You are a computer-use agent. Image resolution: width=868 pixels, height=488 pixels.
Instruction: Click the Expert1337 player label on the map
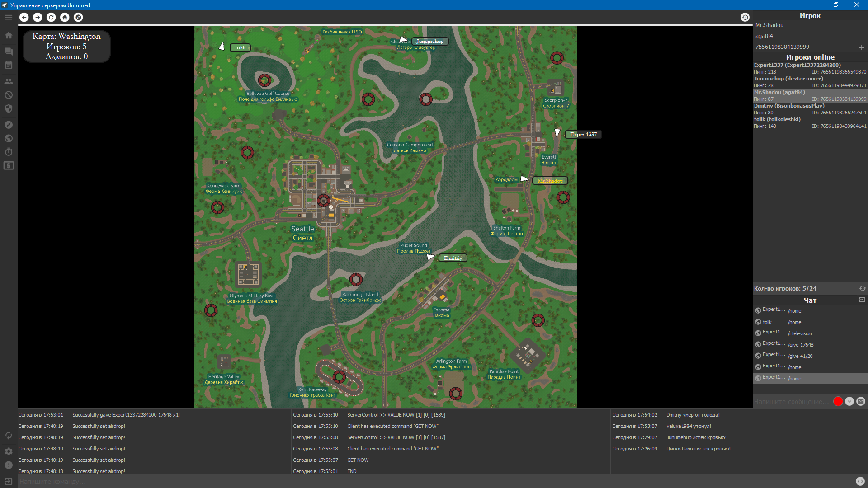tap(583, 134)
